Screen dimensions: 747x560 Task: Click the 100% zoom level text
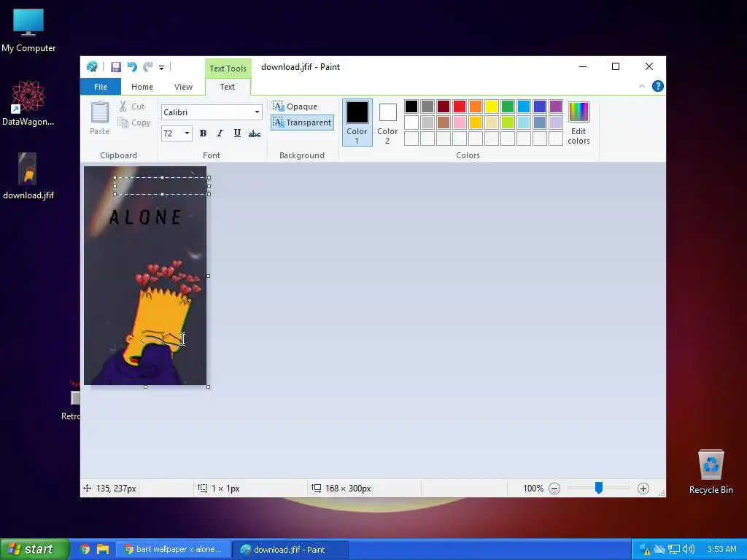pyautogui.click(x=533, y=489)
